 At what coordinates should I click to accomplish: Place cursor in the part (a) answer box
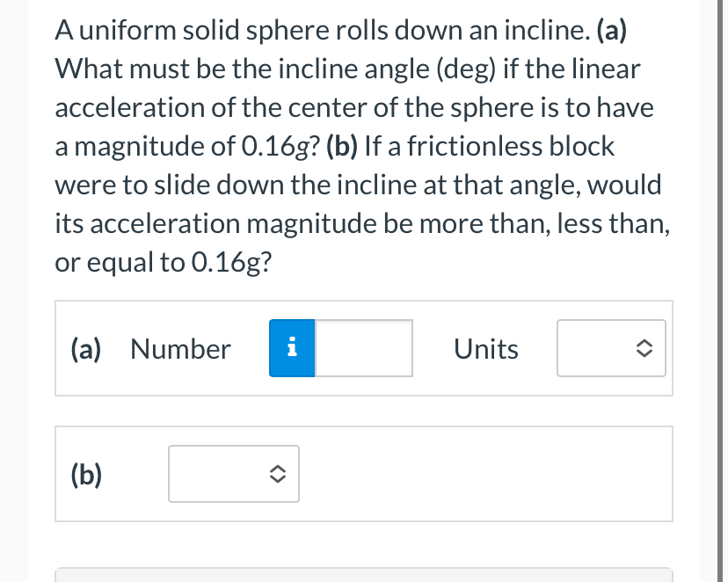click(363, 348)
